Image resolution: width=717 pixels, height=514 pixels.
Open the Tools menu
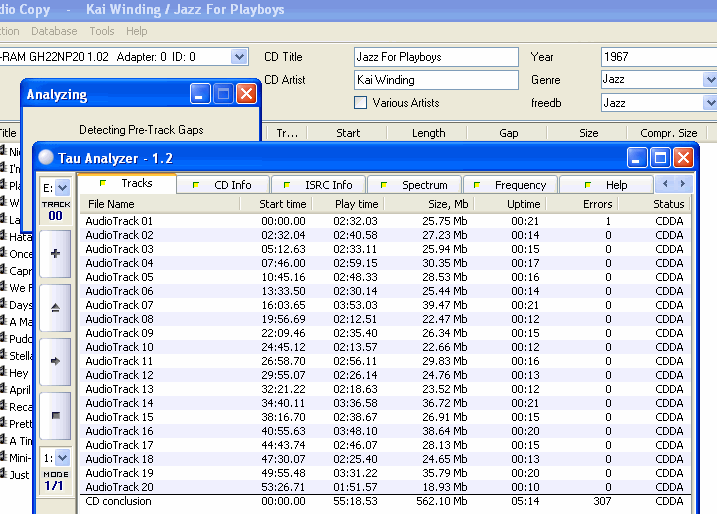click(102, 31)
